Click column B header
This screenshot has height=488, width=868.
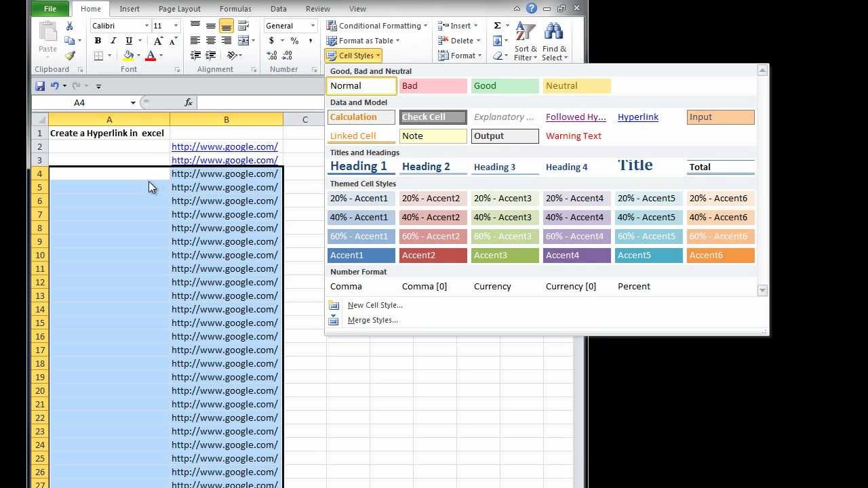click(x=226, y=119)
